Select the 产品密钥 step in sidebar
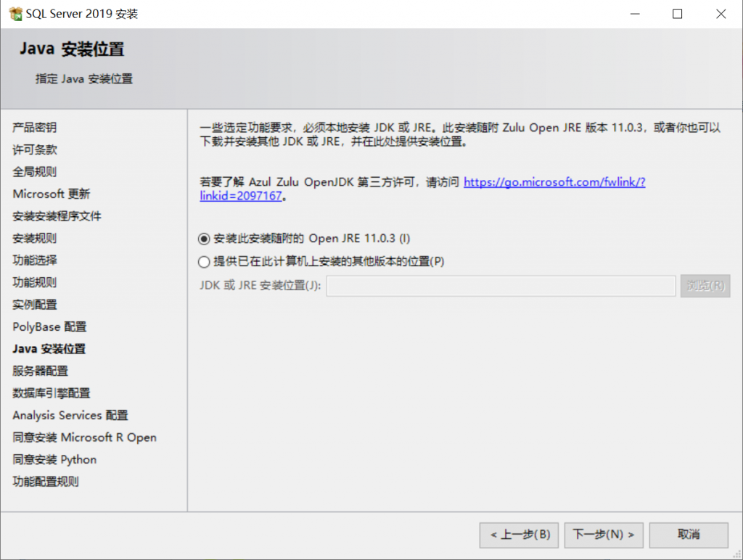The height and width of the screenshot is (560, 743). pyautogui.click(x=34, y=128)
